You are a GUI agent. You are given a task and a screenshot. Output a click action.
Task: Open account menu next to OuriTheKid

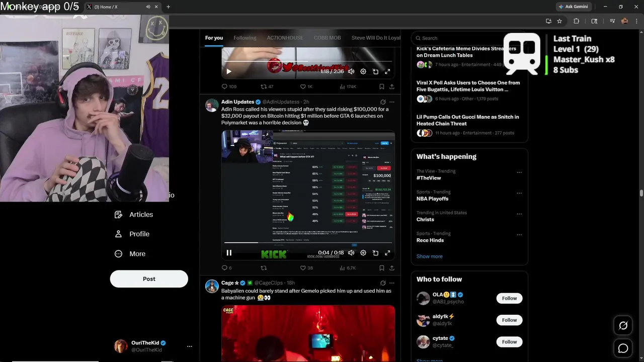(x=190, y=346)
